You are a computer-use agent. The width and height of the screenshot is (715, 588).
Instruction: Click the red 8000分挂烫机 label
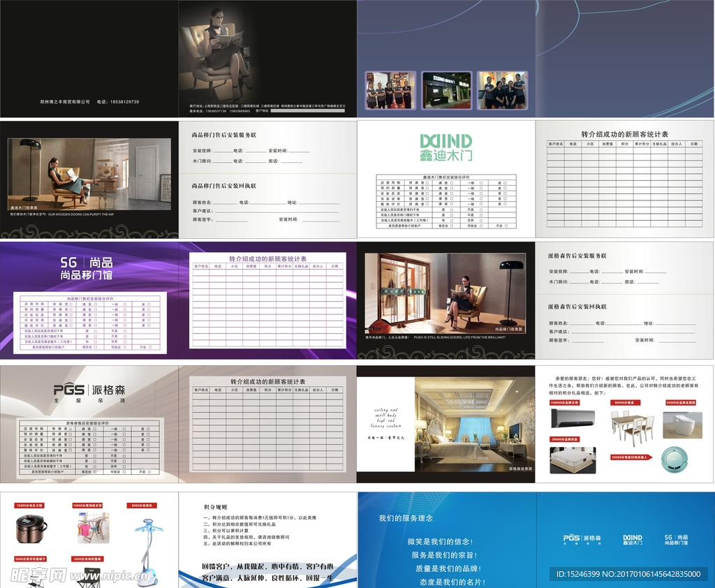[x=142, y=506]
